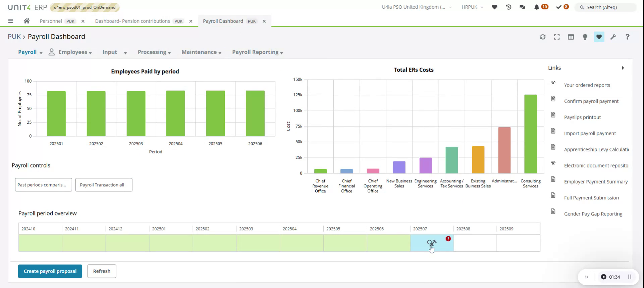Screen dimensions: 644x288
Task: Open the wrench settings icon
Action: (613, 37)
